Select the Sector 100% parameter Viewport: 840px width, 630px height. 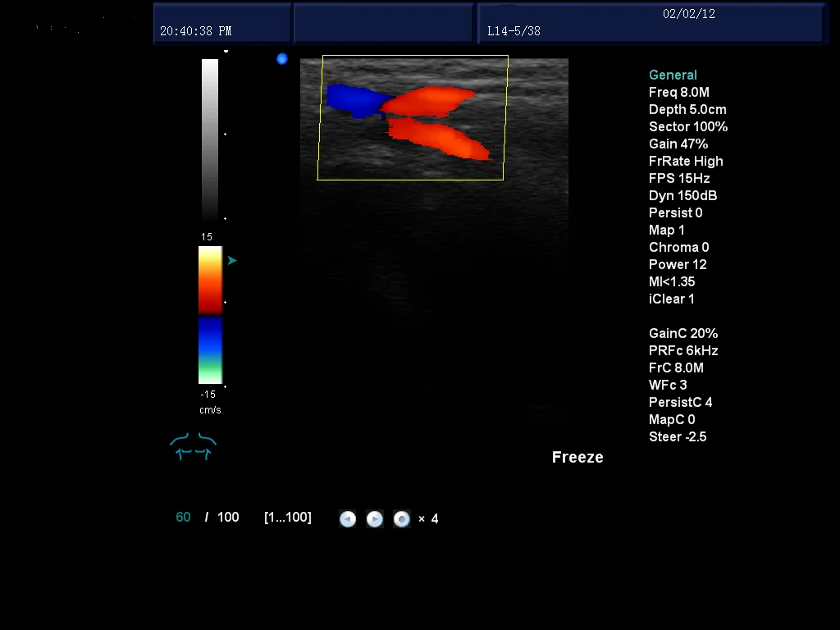point(688,126)
